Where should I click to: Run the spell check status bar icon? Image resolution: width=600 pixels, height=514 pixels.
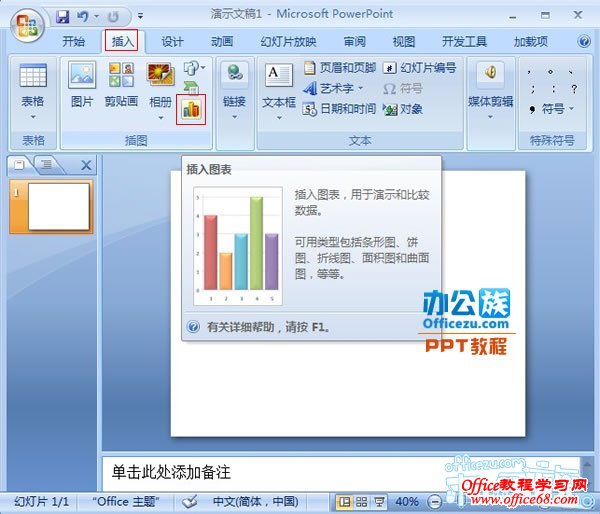pyautogui.click(x=190, y=501)
